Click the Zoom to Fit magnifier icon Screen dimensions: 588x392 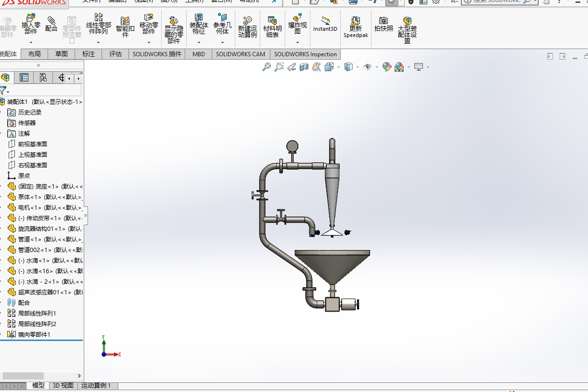[x=266, y=67]
